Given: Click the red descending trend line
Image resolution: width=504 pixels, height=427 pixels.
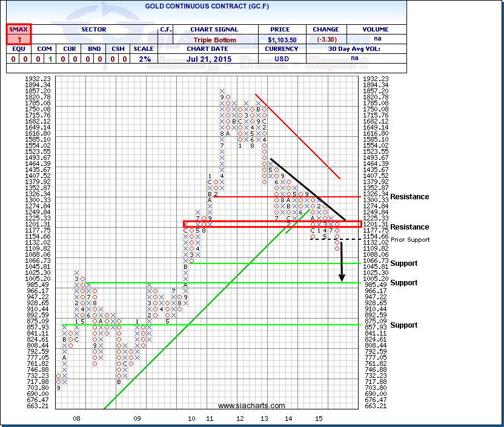Looking at the screenshot, I should pyautogui.click(x=297, y=136).
